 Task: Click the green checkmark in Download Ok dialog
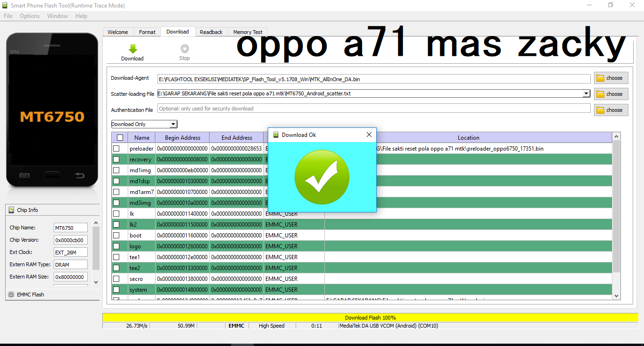coord(322,178)
